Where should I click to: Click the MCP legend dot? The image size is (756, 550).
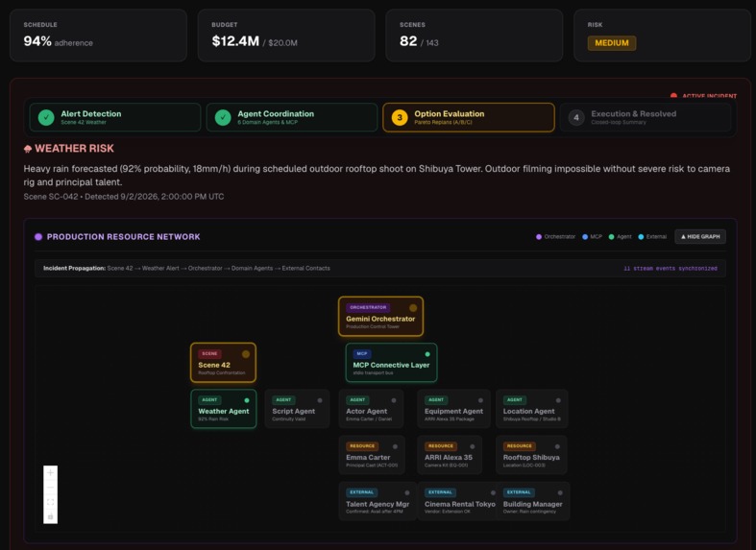click(x=585, y=236)
